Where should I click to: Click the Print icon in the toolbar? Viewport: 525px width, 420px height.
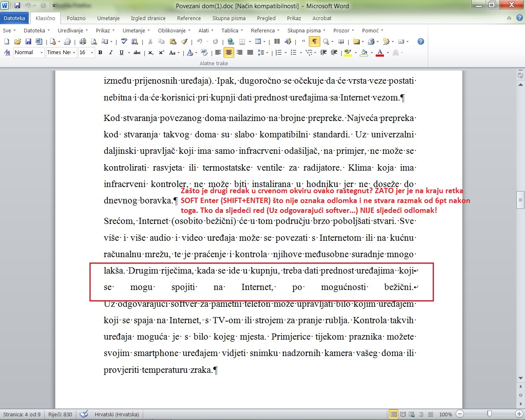click(x=83, y=41)
